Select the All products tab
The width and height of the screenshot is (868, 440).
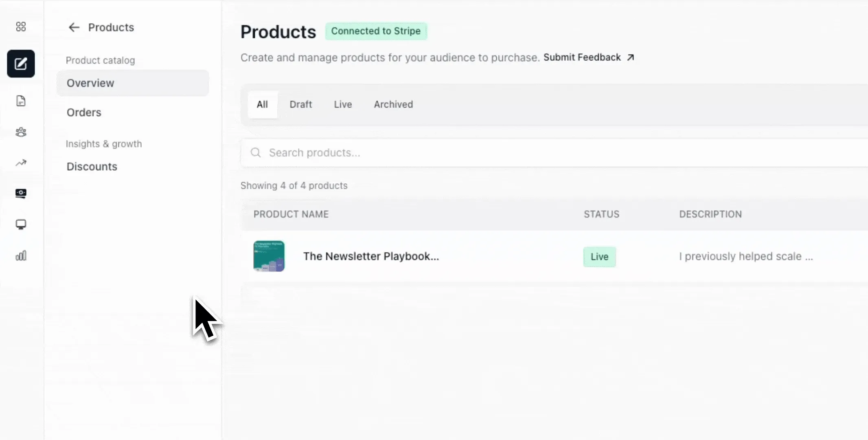click(262, 105)
